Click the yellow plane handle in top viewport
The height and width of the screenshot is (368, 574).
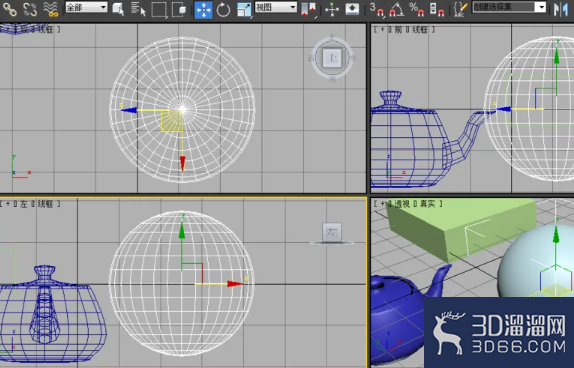click(x=172, y=122)
